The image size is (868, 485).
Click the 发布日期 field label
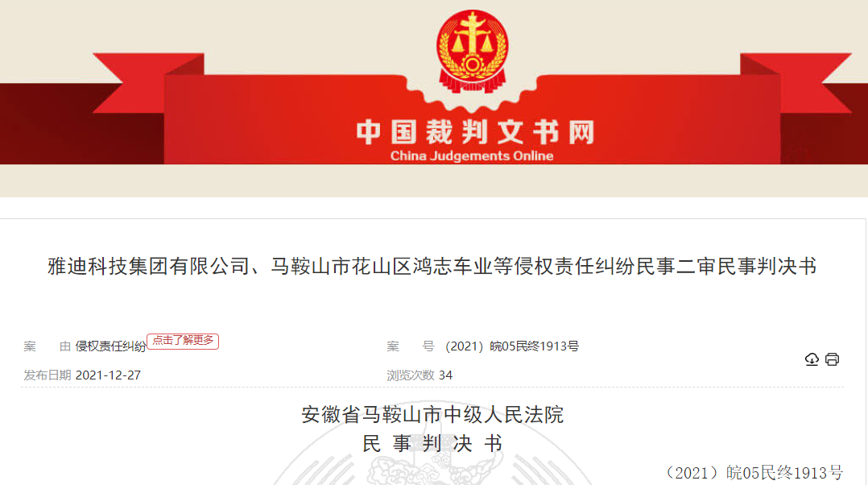pyautogui.click(x=47, y=375)
